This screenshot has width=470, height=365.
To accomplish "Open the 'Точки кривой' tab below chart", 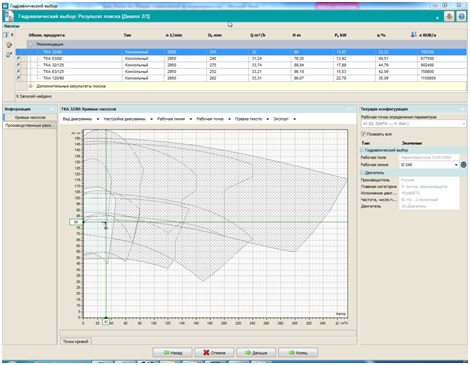I will pyautogui.click(x=76, y=341).
